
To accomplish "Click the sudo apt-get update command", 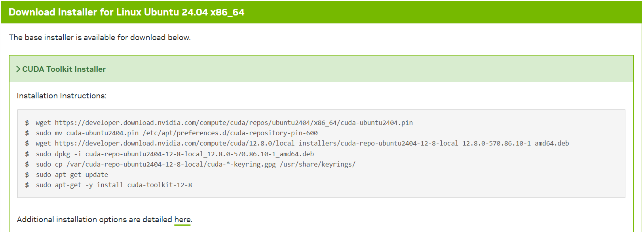I will click(72, 174).
